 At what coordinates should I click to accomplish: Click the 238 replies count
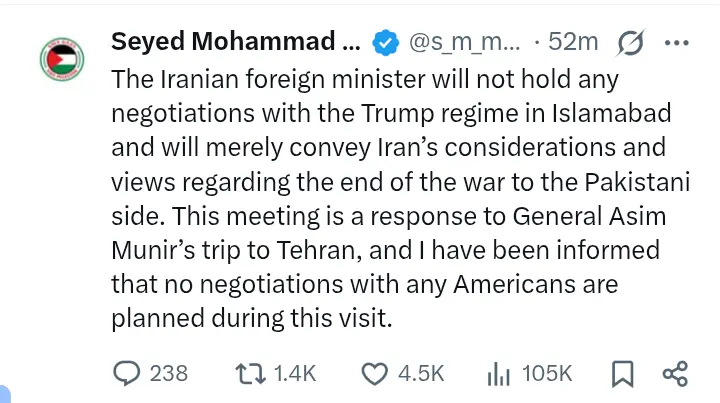pyautogui.click(x=168, y=373)
